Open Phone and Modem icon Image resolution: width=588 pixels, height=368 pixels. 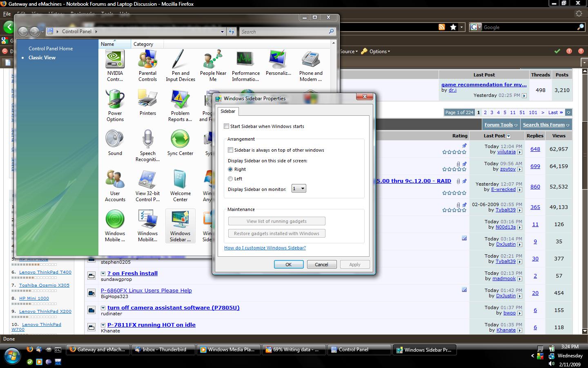(x=311, y=66)
